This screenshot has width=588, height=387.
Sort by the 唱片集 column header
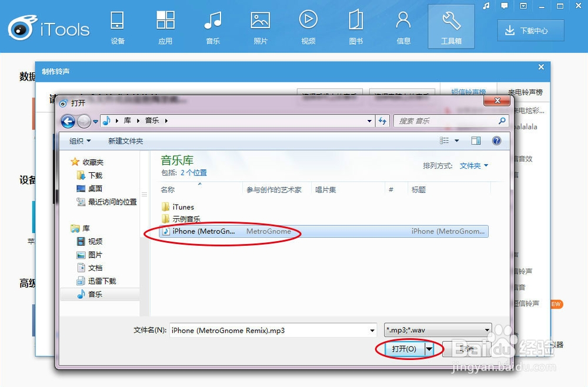348,190
